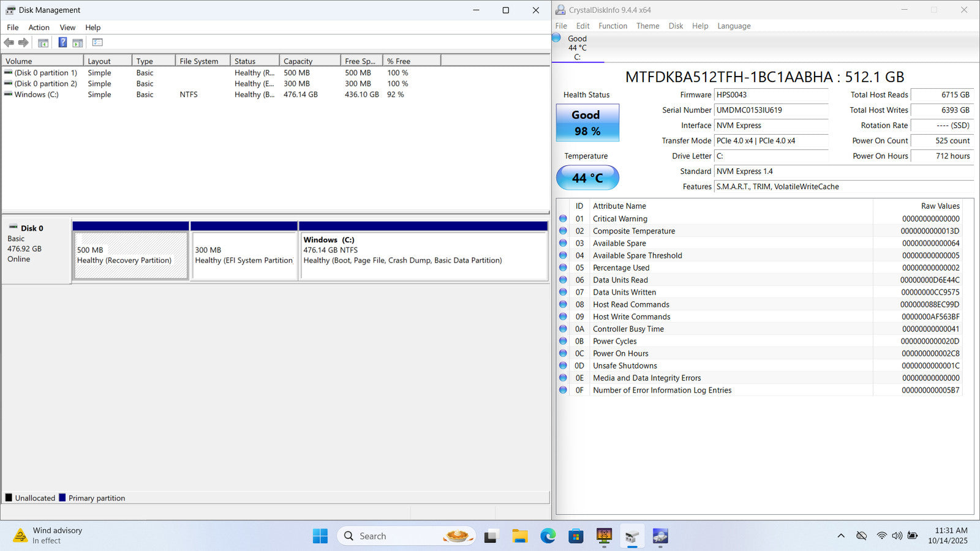Click the 44 °C temperature button
980x551 pixels.
point(587,178)
